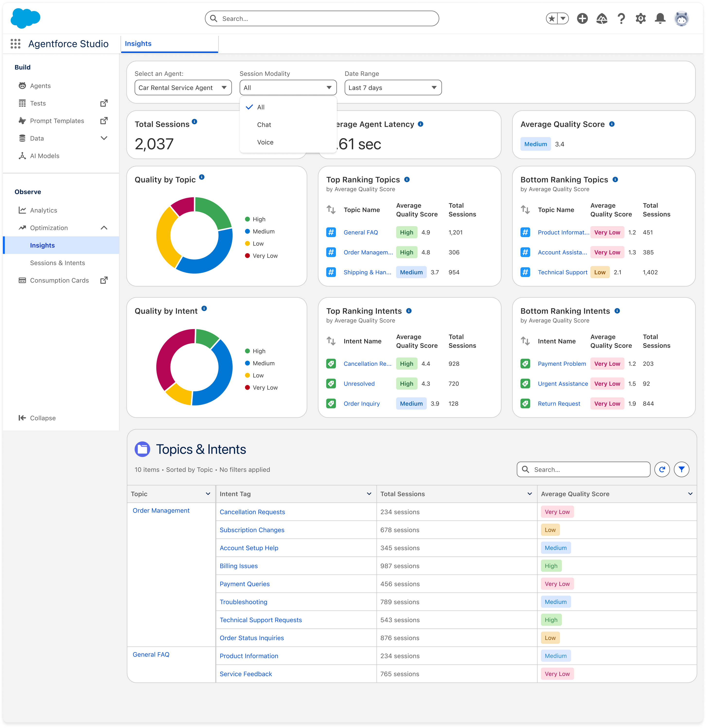Open the Order Management topic link
Screen dimensions: 706x728
click(x=161, y=511)
